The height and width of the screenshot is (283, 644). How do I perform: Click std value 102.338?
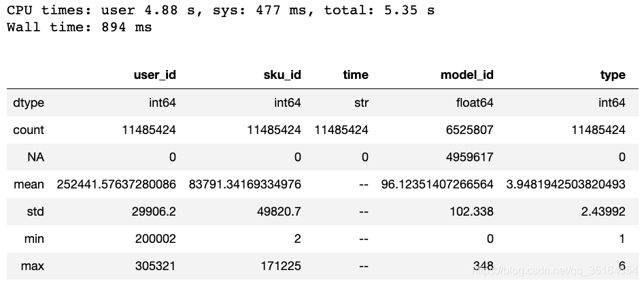tap(471, 212)
